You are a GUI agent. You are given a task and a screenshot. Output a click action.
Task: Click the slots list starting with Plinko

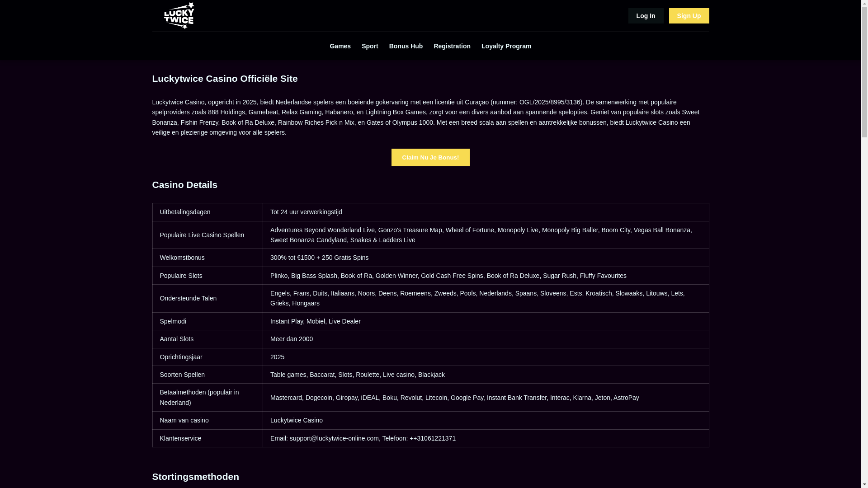[x=486, y=276]
